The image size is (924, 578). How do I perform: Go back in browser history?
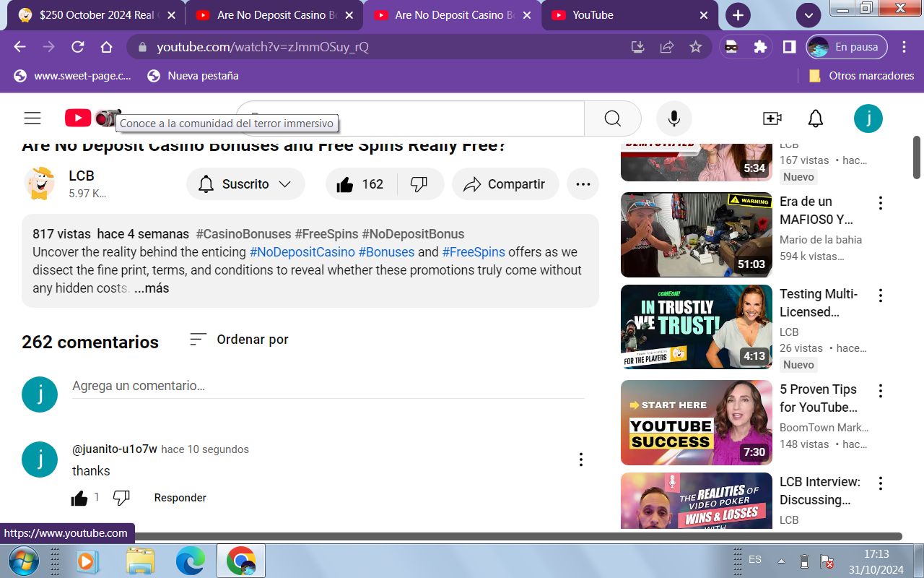19,47
